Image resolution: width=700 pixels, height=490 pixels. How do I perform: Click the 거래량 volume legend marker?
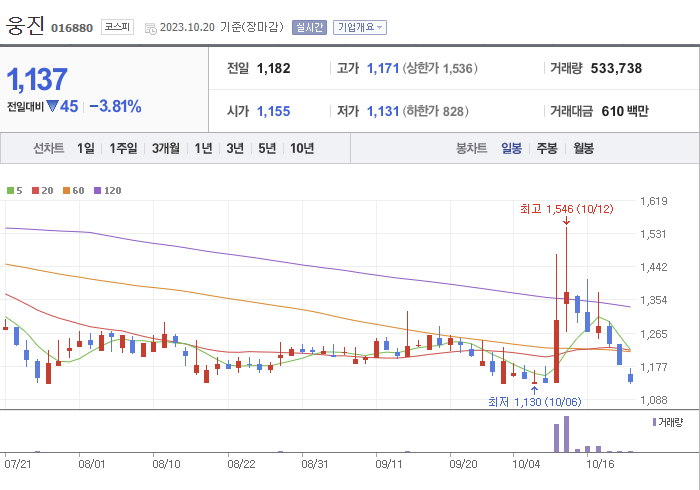pyautogui.click(x=654, y=422)
